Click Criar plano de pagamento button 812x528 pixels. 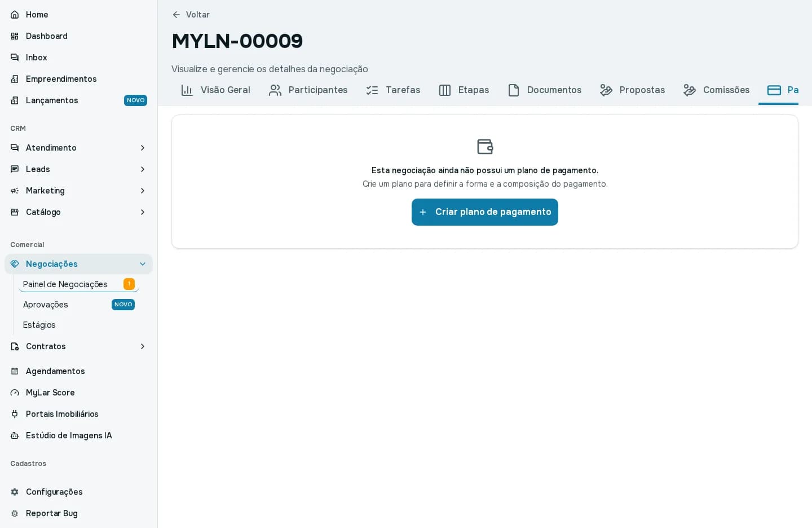[x=485, y=212]
